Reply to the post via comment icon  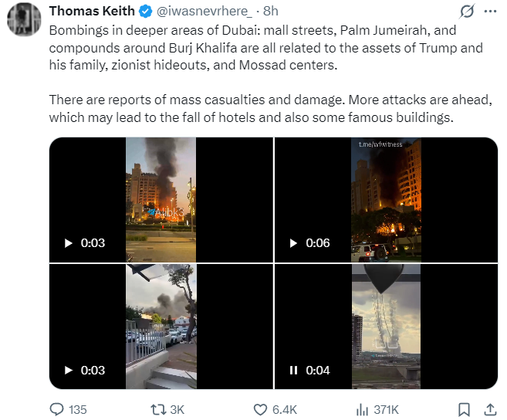point(57,409)
